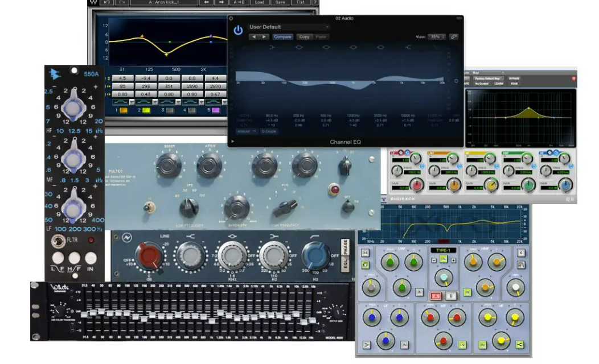Click Save in the Waves toolbar

(280, 2)
